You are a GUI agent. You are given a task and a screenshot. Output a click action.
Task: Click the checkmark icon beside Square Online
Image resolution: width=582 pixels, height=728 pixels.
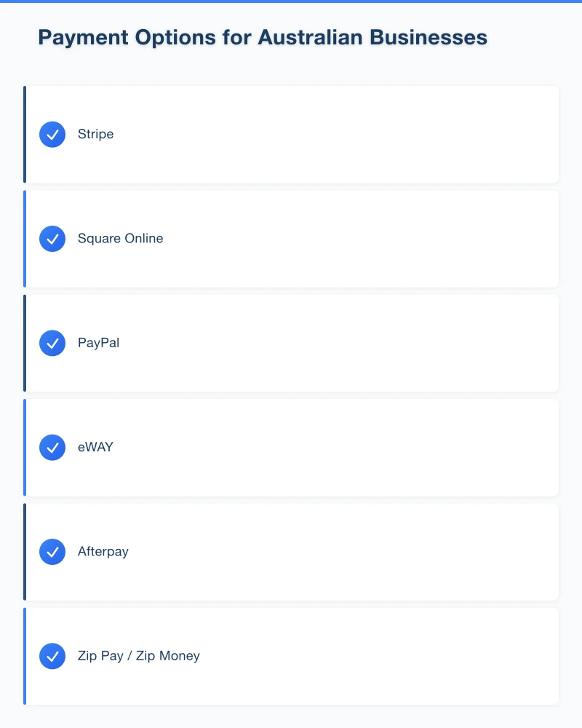click(52, 239)
